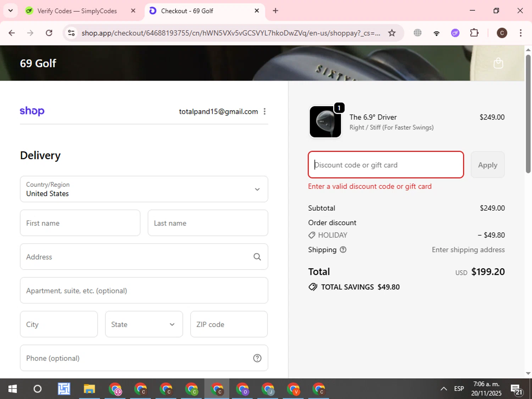Open the notification center icon
This screenshot has width=532, height=399.
517,389
